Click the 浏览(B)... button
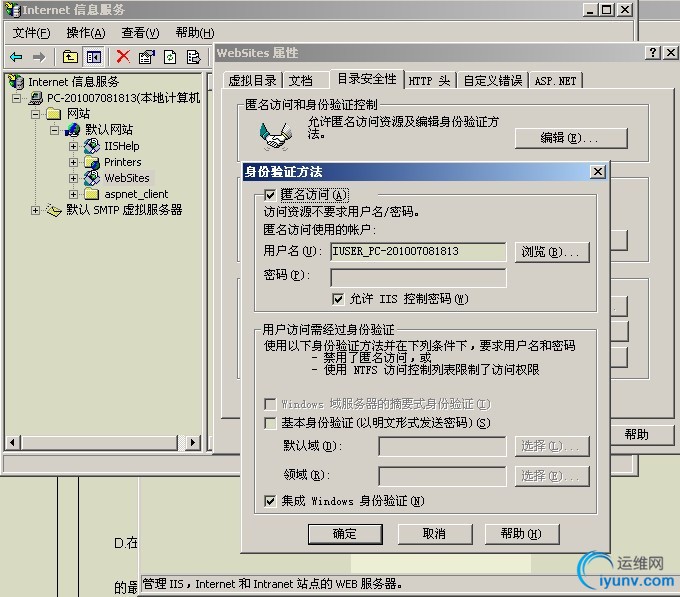This screenshot has width=680, height=597. coord(552,252)
